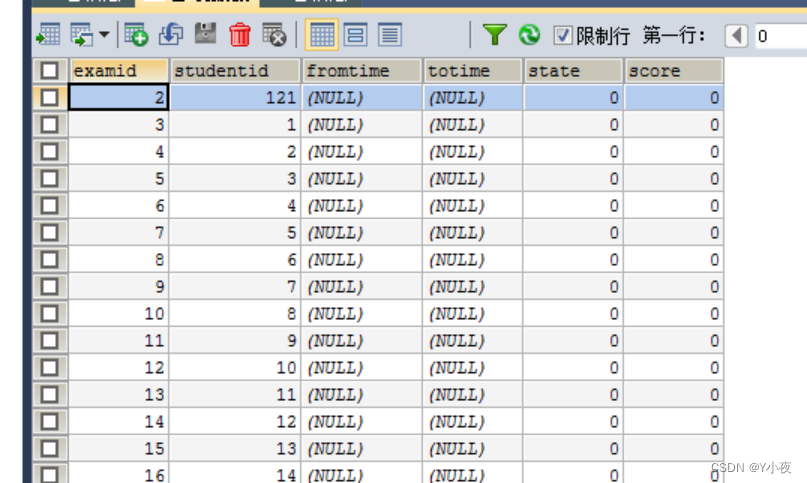Select the studentid cell showing 121
The image size is (807, 483).
235,97
